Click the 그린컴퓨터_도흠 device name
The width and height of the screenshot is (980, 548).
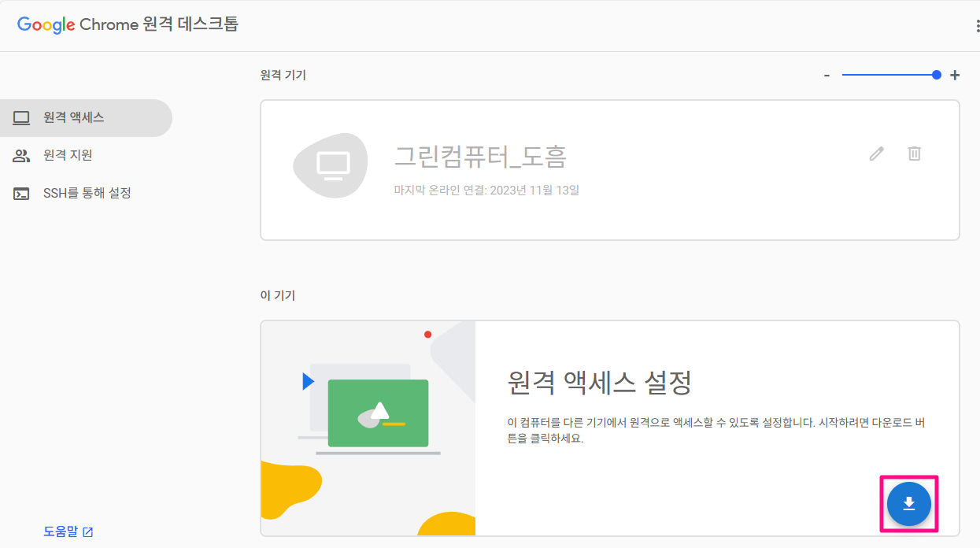point(480,157)
